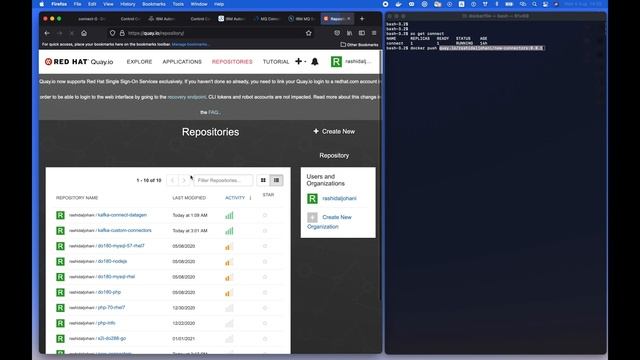Click the green R user avatar in header
This screenshot has width=640, height=360.
(336, 62)
